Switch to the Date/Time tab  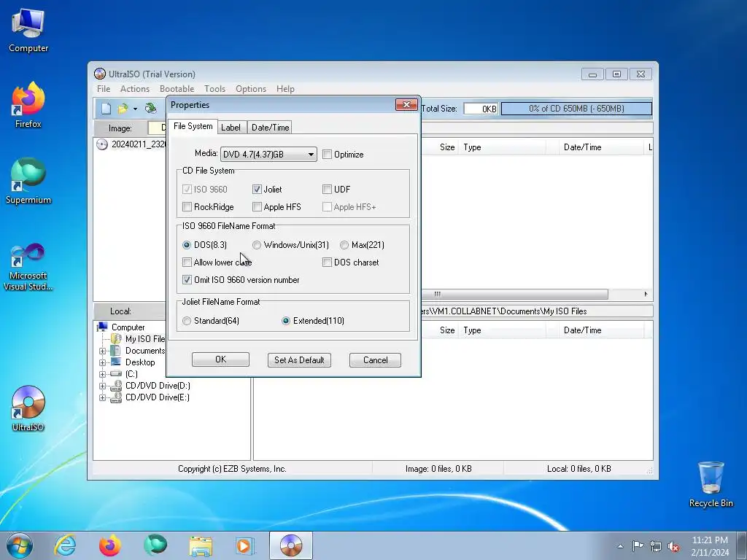click(x=270, y=127)
